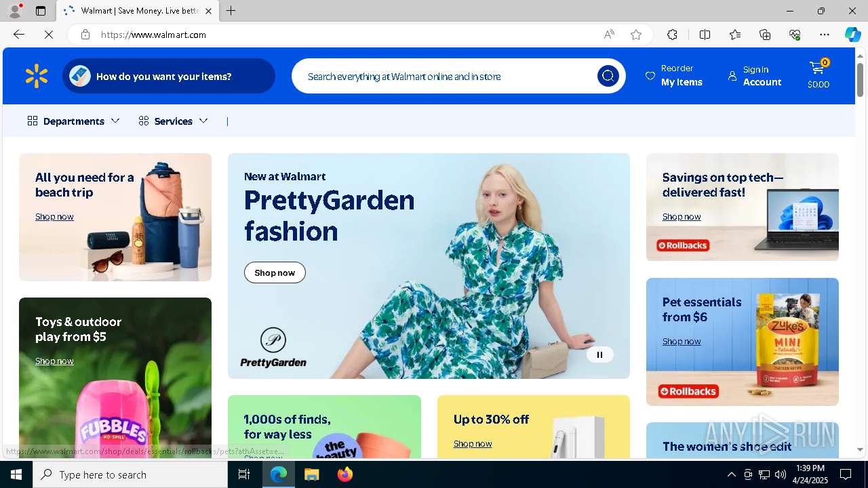Open the Copilot sidebar icon
The image size is (868, 488).
click(x=852, y=35)
